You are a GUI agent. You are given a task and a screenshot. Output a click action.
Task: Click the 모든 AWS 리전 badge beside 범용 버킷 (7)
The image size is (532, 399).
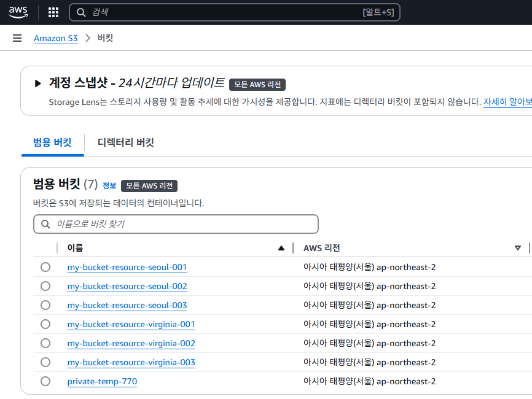[149, 186]
